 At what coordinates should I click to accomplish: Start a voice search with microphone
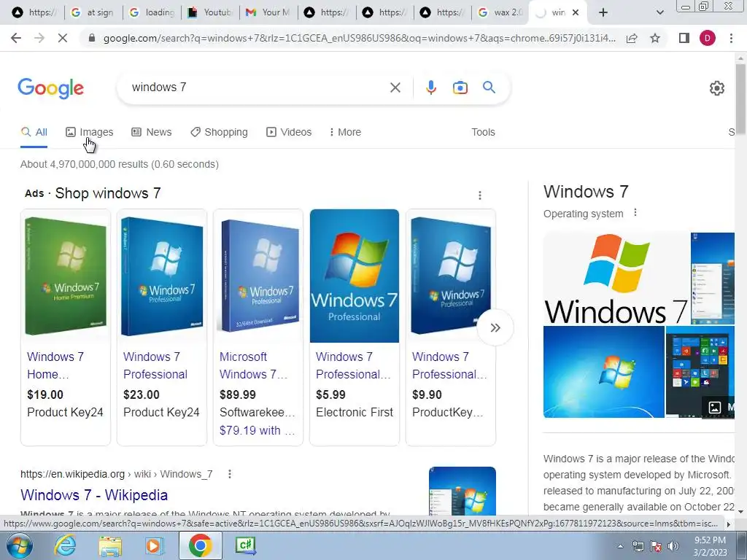click(430, 87)
